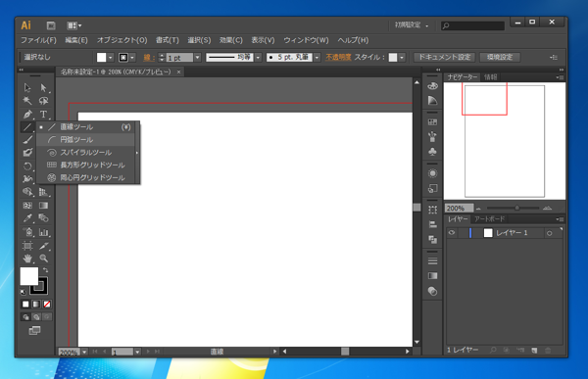Select the Magic Wand tool
Viewport: 588px width, 379px height.
27,101
